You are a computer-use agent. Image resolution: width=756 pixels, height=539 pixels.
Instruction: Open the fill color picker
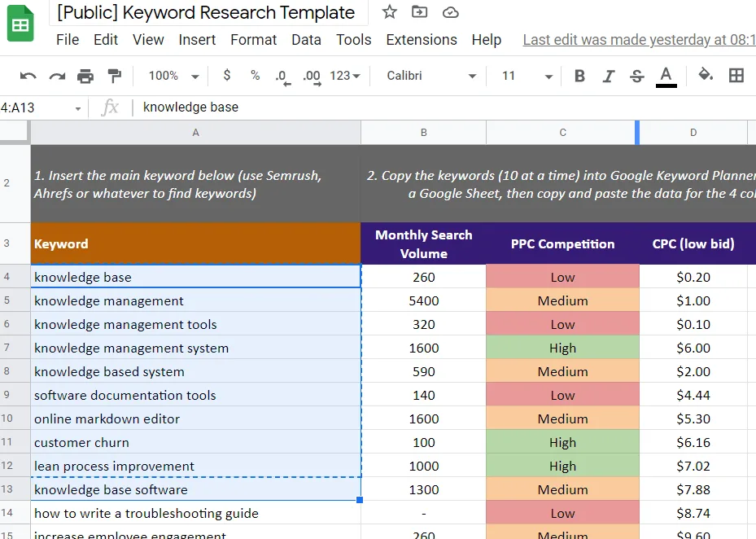706,75
